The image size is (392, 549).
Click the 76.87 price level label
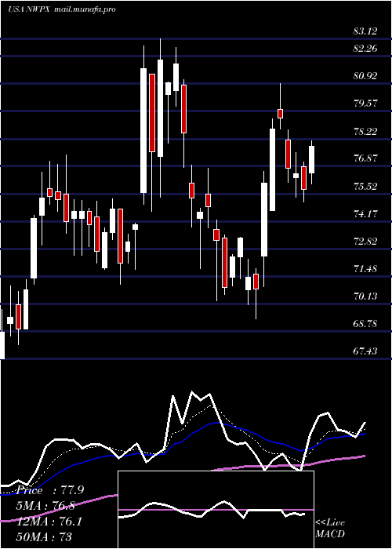[365, 158]
